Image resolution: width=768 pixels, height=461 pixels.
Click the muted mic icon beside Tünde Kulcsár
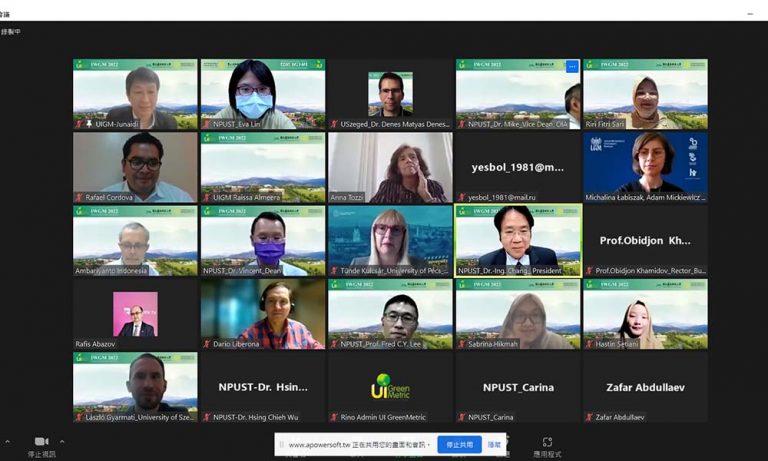(334, 270)
